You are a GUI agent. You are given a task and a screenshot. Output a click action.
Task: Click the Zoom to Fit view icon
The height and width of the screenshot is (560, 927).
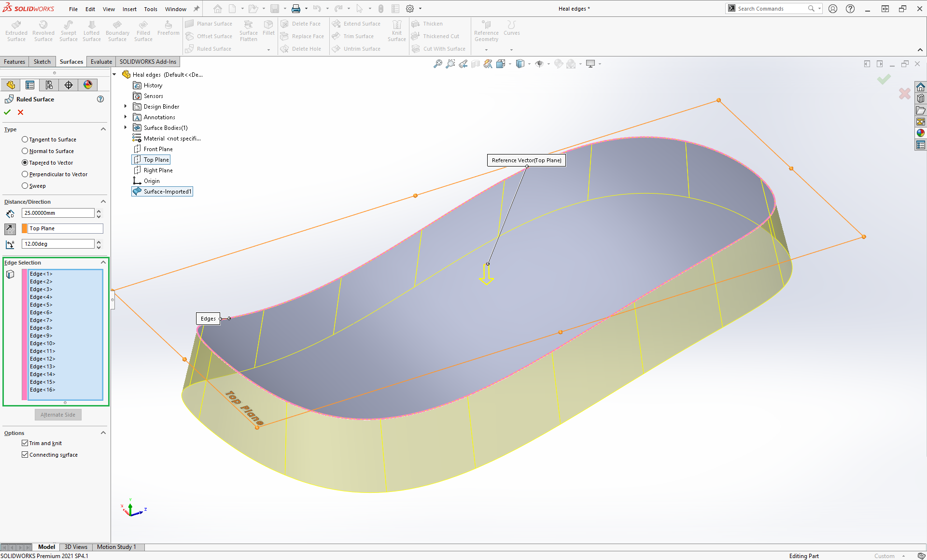pyautogui.click(x=437, y=64)
